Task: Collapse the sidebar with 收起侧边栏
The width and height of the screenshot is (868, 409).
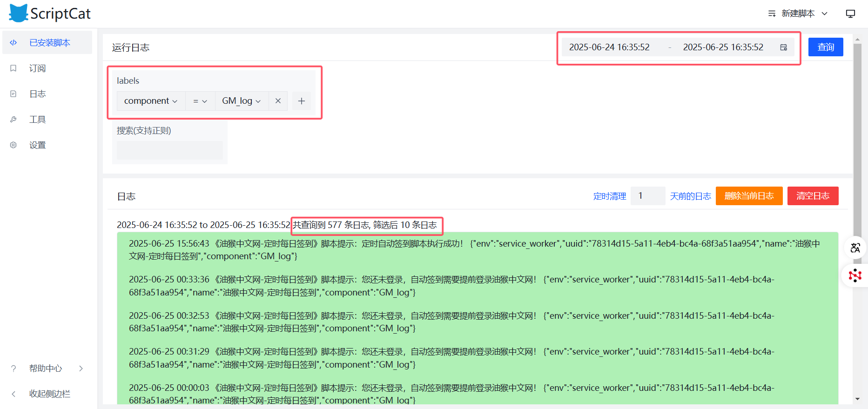Action: point(49,394)
